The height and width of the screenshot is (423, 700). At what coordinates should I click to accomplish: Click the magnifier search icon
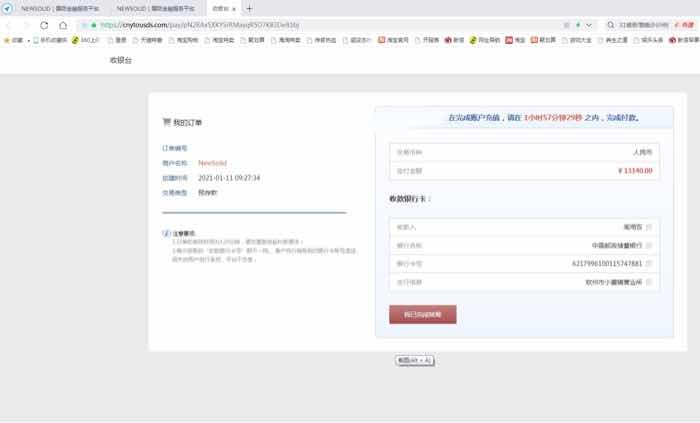(610, 25)
